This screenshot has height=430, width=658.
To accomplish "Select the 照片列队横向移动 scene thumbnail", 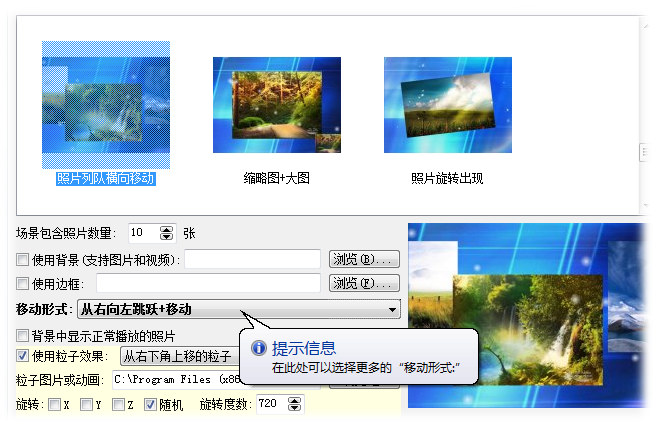I will (106, 105).
